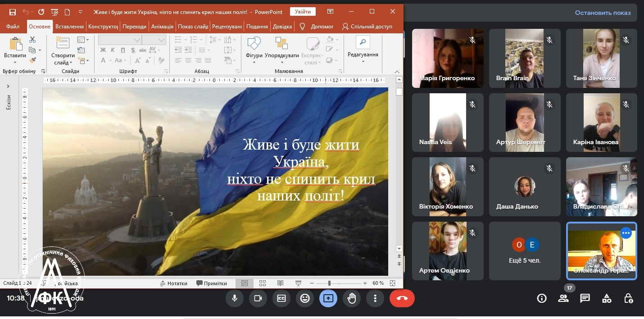Toggle italic К formatting
This screenshot has height=319, width=644.
[112, 50]
